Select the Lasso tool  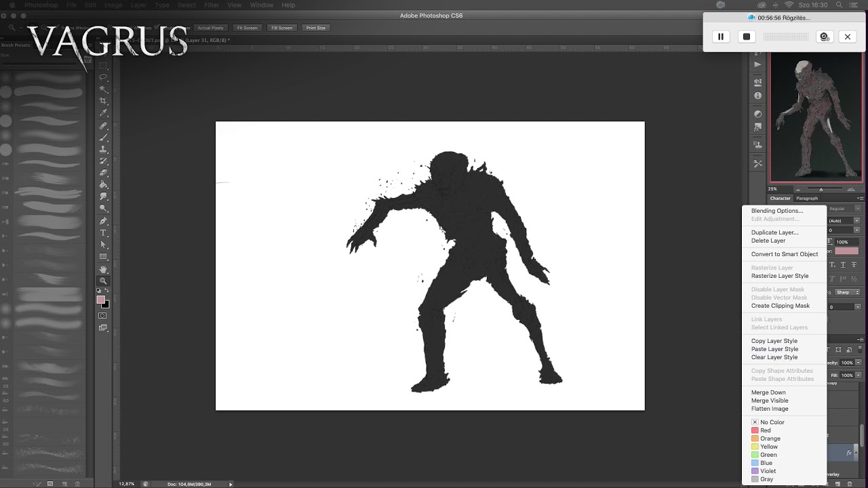[x=104, y=77]
